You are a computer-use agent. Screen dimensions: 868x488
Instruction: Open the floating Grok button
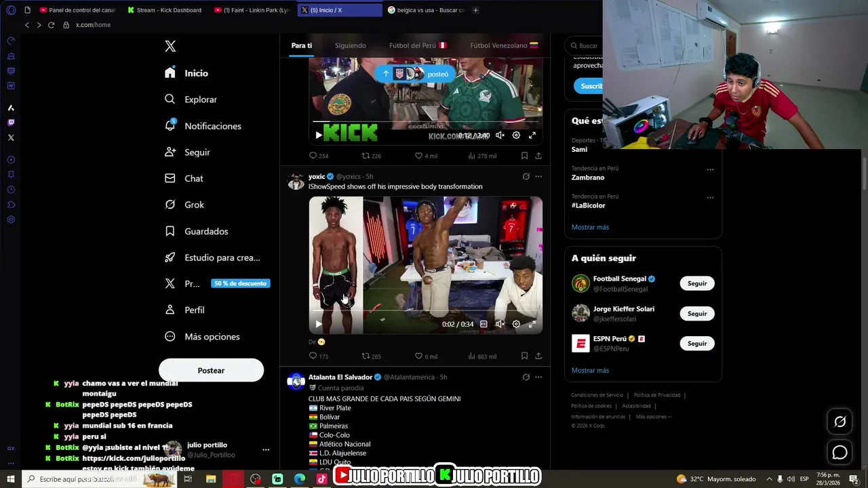[x=840, y=422]
